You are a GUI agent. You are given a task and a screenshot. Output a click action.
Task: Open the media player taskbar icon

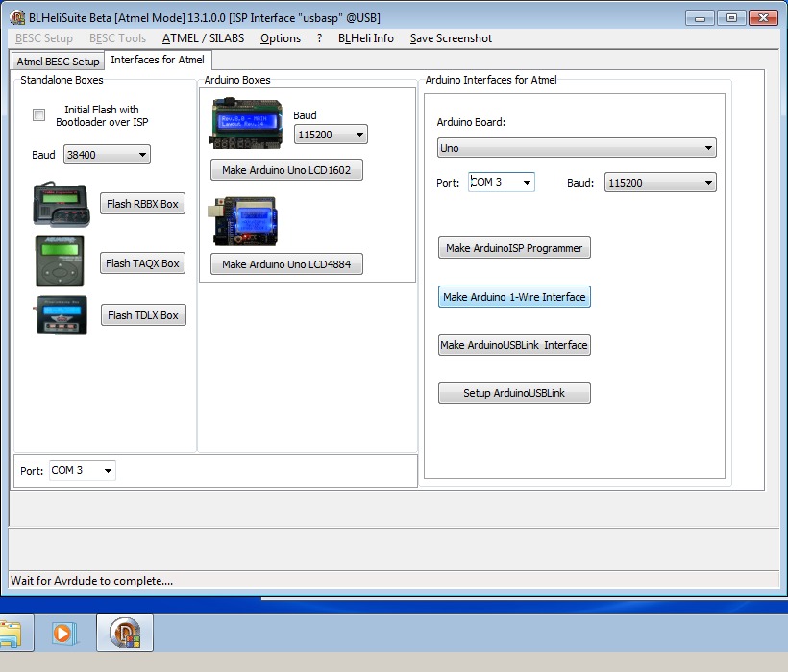(x=63, y=633)
